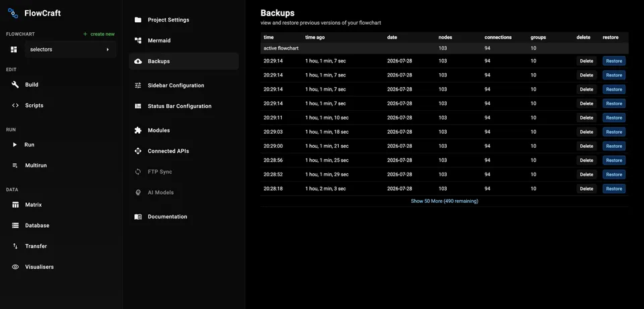Restore the 20:28:52 backup
644x309 pixels.
coord(614,175)
